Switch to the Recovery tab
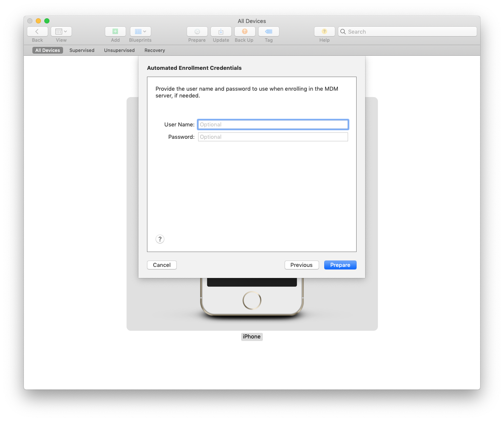Image resolution: width=504 pixels, height=421 pixels. coord(155,50)
